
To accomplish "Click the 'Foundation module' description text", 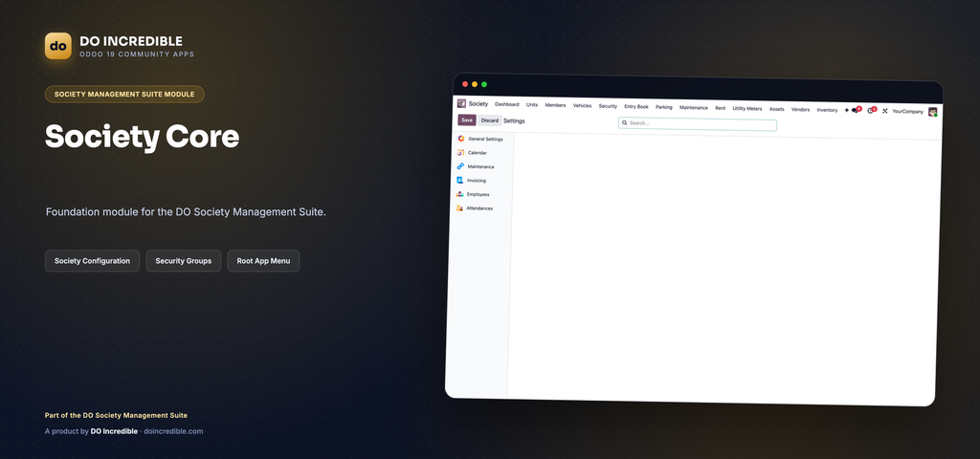I will [x=186, y=212].
